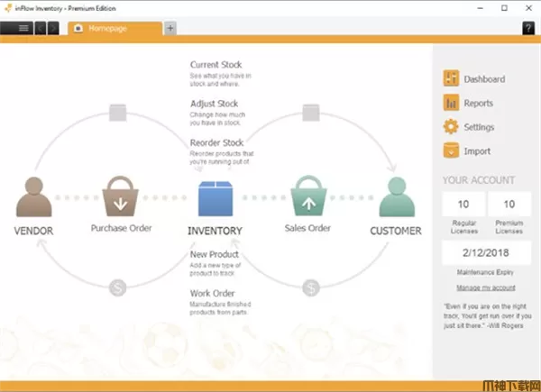Open the Current Stock link
Image resolution: width=541 pixels, height=392 pixels.
pyautogui.click(x=215, y=65)
